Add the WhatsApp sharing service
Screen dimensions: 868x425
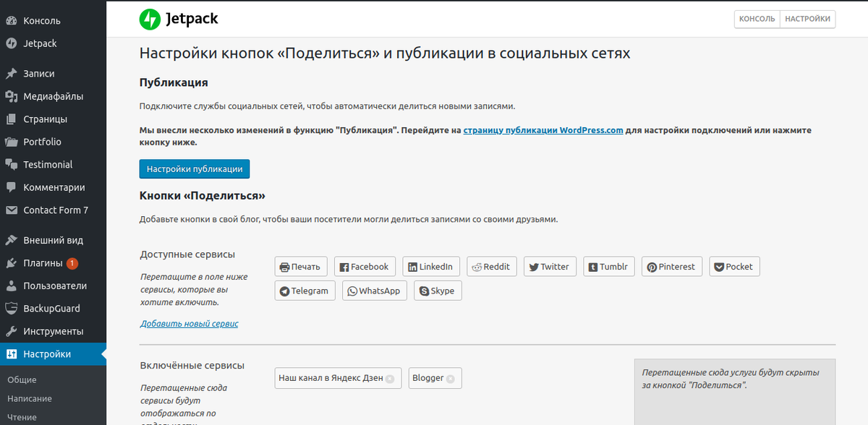pos(374,291)
